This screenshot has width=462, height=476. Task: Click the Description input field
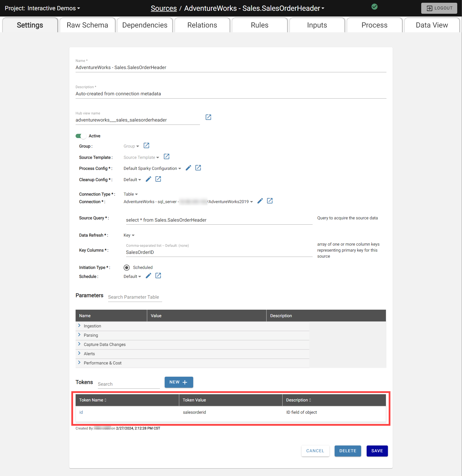231,94
